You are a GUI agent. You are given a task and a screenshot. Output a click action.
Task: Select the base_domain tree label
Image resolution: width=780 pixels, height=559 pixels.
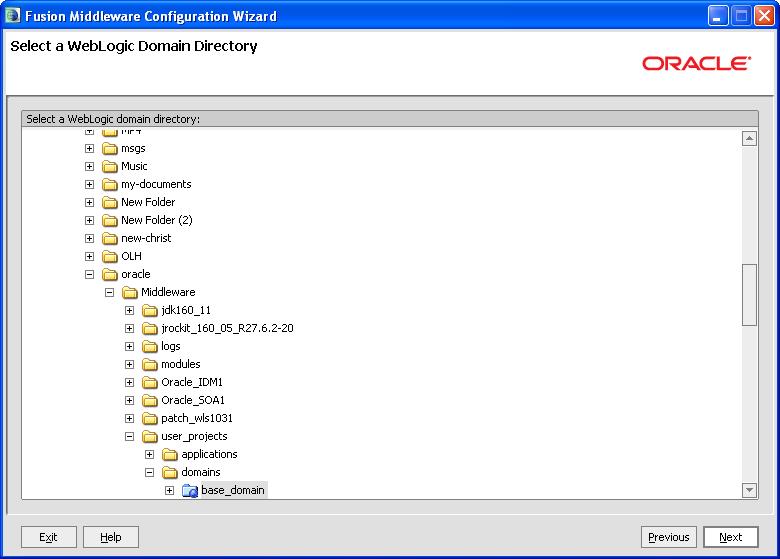(233, 490)
